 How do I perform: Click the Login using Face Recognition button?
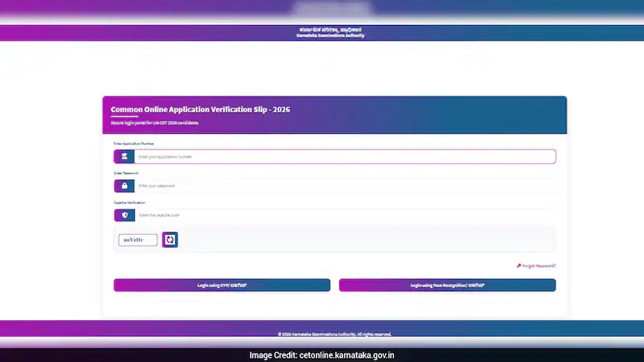[447, 285]
